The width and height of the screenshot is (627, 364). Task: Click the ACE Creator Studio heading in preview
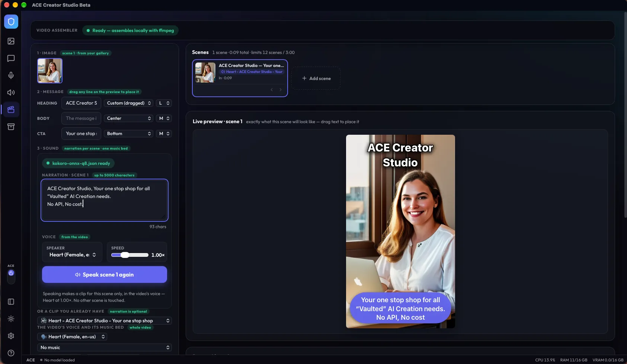point(400,155)
